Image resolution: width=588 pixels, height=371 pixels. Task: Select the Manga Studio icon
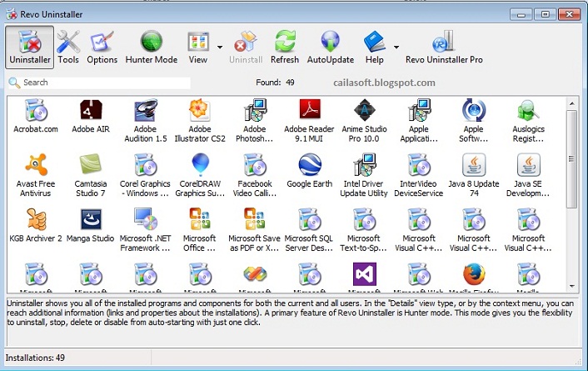91,219
